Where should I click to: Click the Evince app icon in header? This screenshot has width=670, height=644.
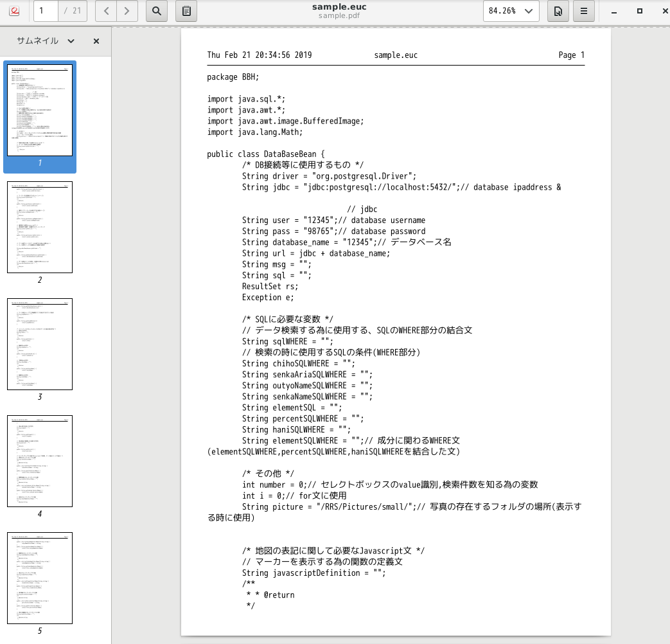click(14, 11)
